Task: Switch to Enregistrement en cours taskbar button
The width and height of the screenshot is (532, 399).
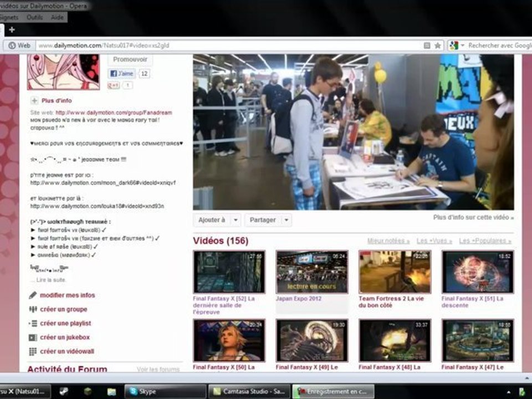Action: click(333, 392)
